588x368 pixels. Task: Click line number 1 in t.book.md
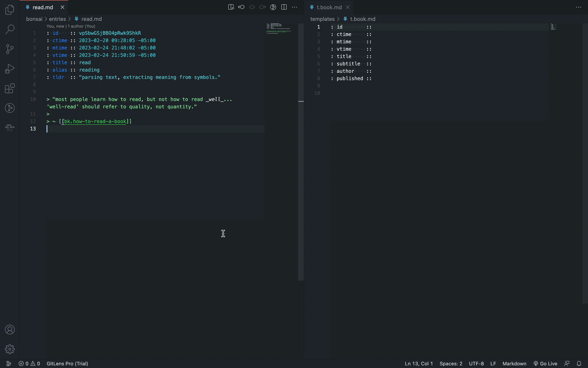click(318, 27)
